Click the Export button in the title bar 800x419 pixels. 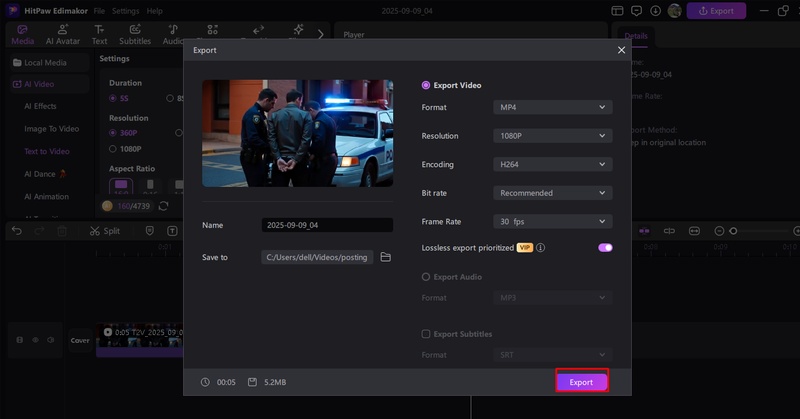pyautogui.click(x=716, y=11)
